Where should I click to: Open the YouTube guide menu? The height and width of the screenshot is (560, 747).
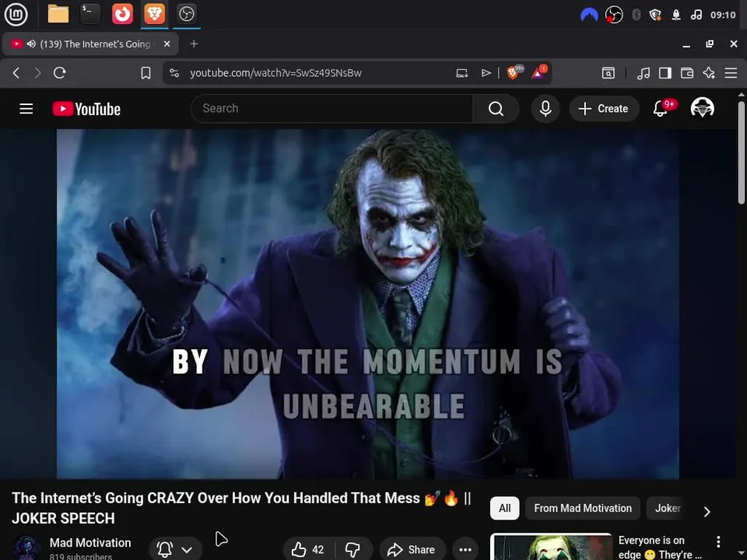(x=26, y=109)
